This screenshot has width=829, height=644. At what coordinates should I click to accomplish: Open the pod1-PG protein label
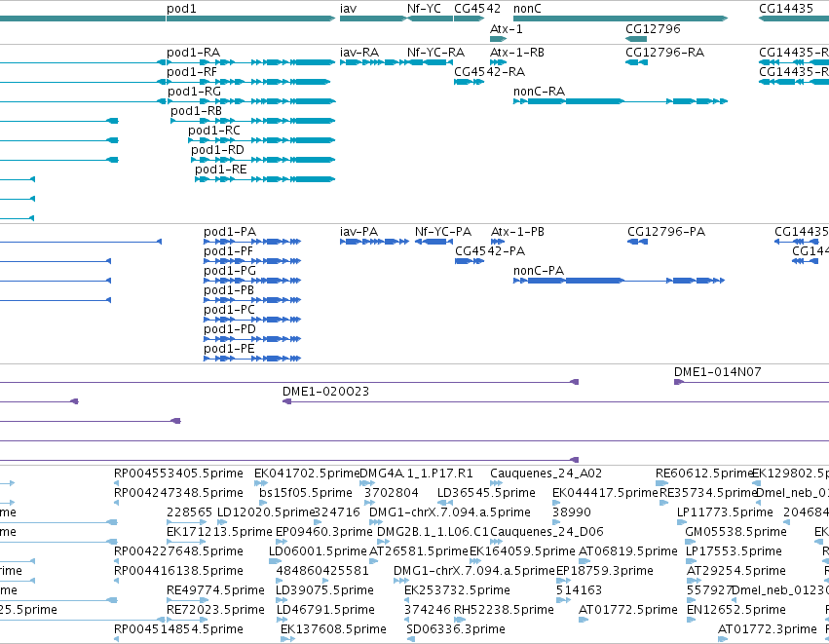click(x=230, y=271)
